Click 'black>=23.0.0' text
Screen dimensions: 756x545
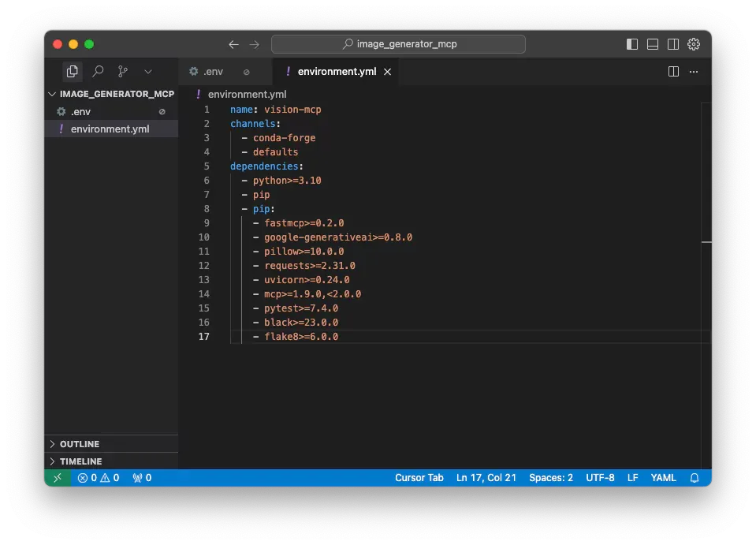click(x=301, y=322)
